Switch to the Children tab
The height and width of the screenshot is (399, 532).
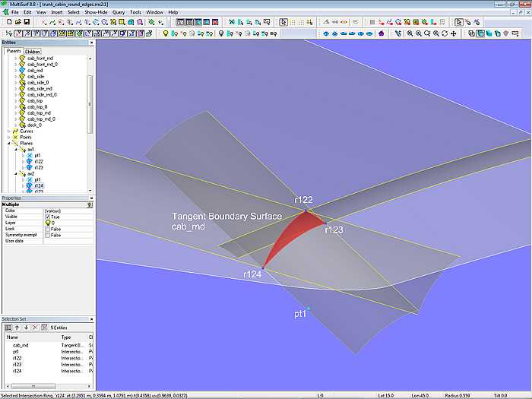click(32, 52)
